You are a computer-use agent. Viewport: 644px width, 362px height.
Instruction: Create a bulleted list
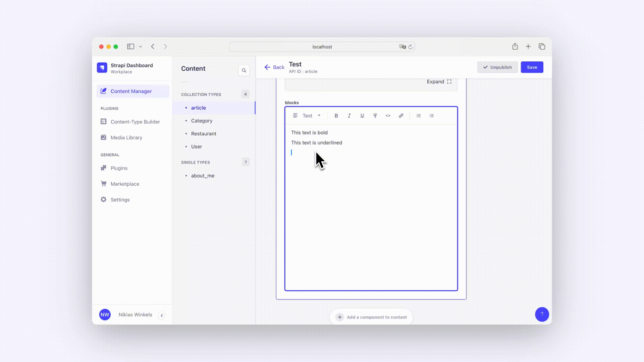coord(419,116)
